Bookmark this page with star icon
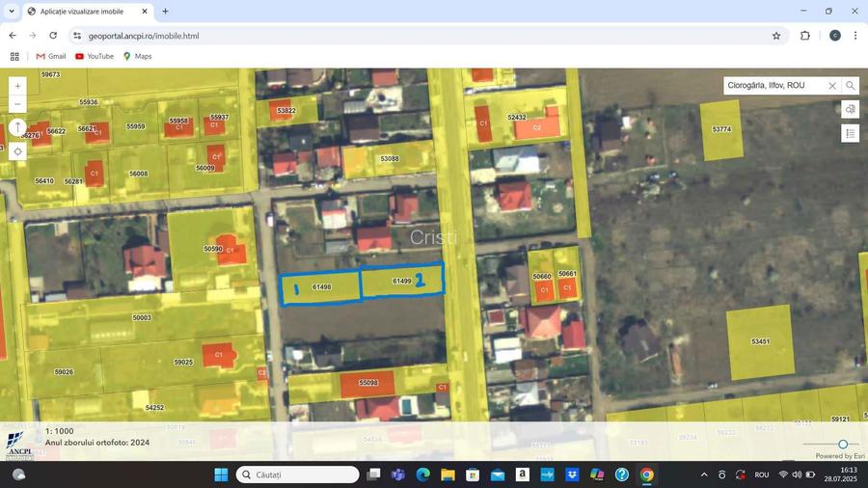 [x=776, y=36]
